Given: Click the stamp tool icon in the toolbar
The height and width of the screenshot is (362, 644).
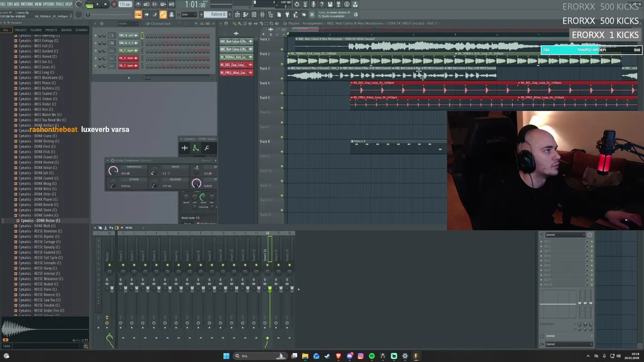Looking at the screenshot, I should (172, 15).
